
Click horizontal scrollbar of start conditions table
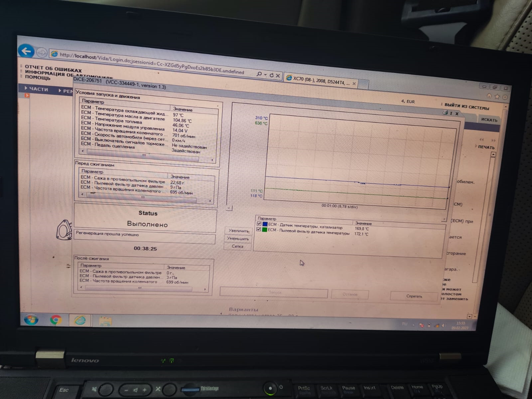tap(143, 155)
